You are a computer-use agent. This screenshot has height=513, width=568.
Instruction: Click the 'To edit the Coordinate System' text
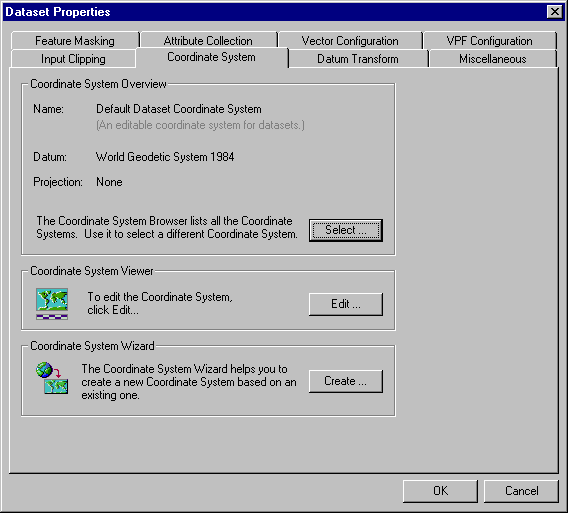click(x=160, y=304)
